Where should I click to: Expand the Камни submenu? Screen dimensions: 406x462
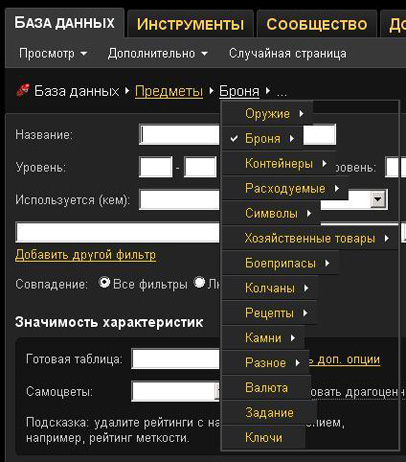pyautogui.click(x=263, y=338)
